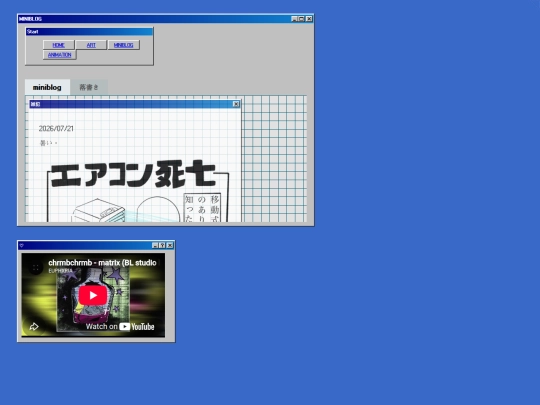Click the channel avatar icon on video
Screen dimensions: 540x405
35,267
